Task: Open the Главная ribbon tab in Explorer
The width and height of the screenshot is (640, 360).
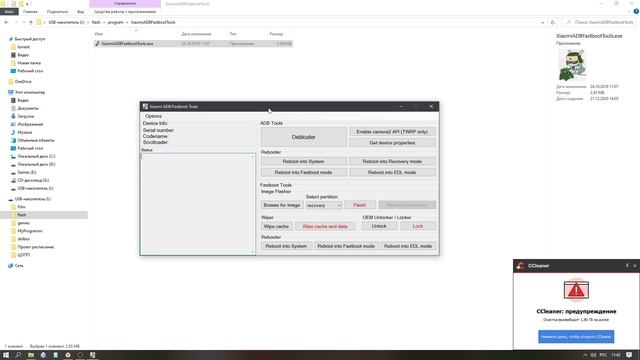Action: pyautogui.click(x=30, y=12)
